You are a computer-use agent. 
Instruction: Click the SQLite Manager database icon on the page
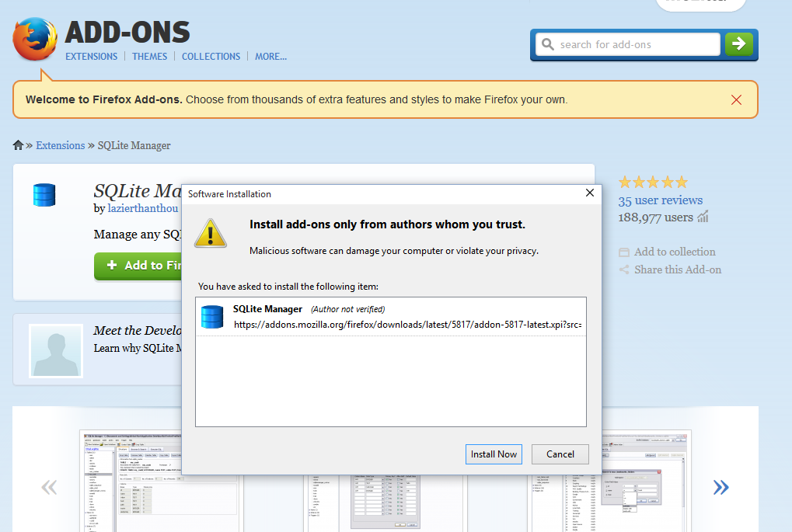pyautogui.click(x=44, y=195)
